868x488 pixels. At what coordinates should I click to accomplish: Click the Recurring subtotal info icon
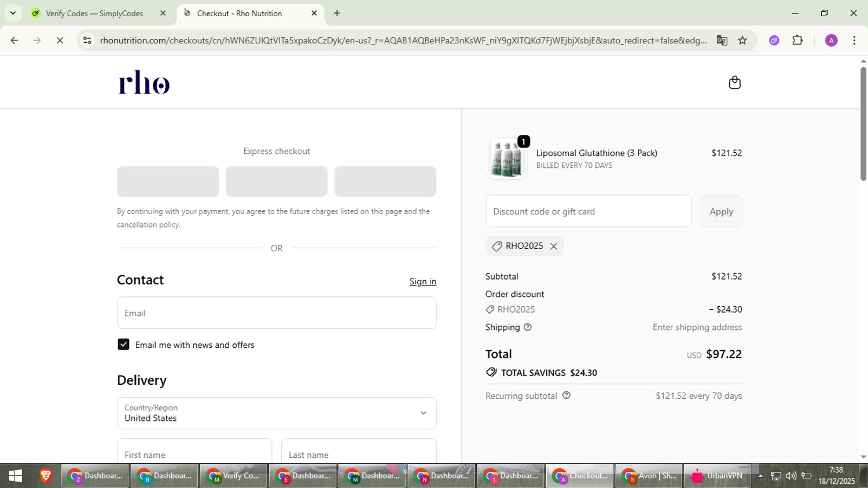tap(567, 395)
